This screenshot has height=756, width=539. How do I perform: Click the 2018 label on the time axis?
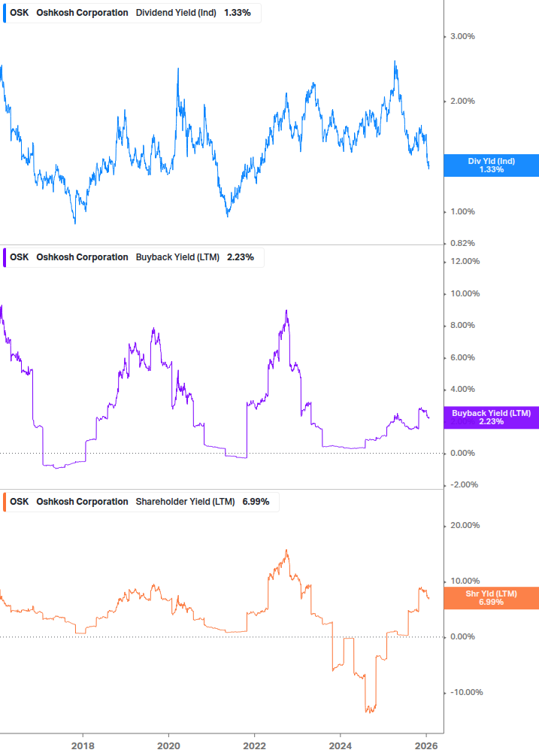(83, 746)
